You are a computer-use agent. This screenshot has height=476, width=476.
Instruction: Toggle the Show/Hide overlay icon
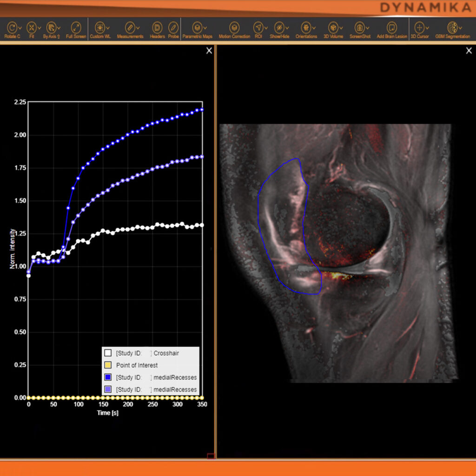click(278, 27)
